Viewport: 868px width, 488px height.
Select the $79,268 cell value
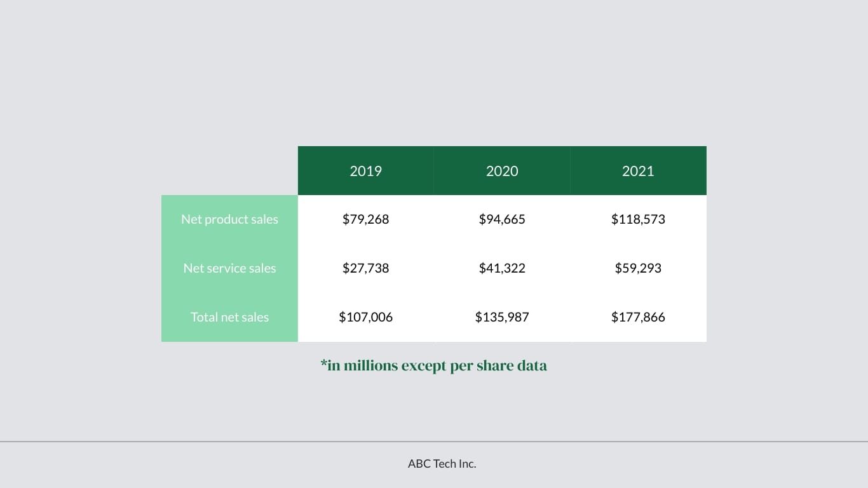(x=365, y=219)
